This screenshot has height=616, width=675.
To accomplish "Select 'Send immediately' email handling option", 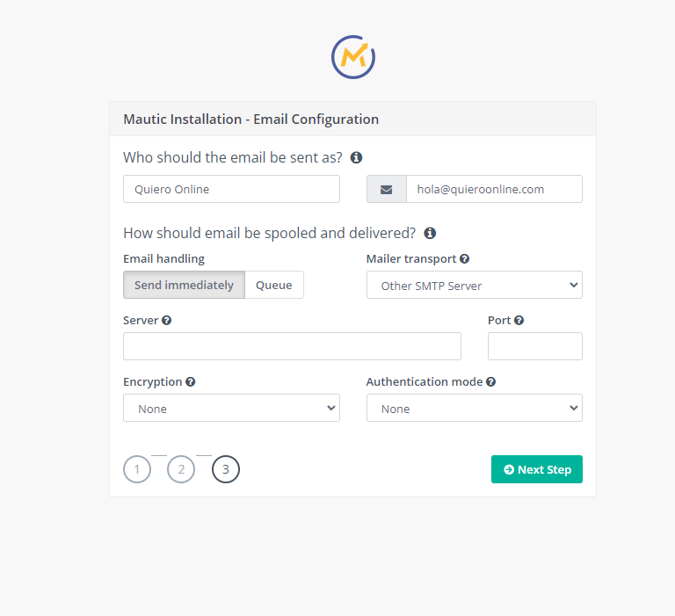I will coord(184,285).
